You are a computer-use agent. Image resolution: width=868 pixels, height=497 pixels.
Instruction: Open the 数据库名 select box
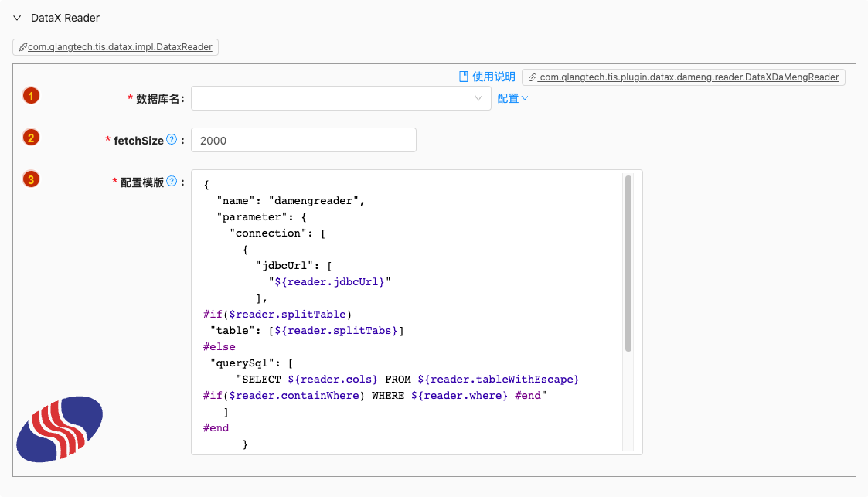(332, 98)
